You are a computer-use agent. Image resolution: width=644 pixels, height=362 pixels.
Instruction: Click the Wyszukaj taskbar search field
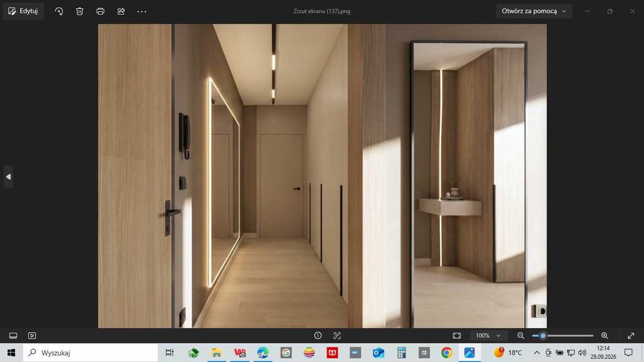coord(90,352)
